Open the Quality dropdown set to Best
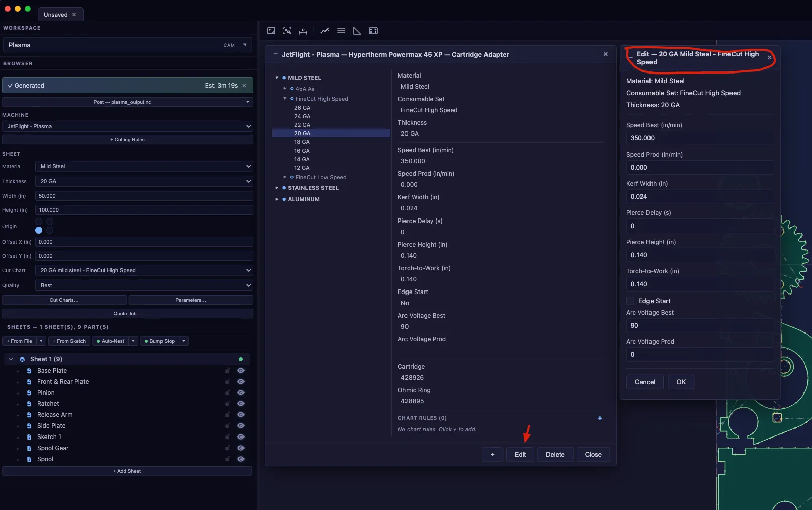Image resolution: width=812 pixels, height=510 pixels. (144, 285)
